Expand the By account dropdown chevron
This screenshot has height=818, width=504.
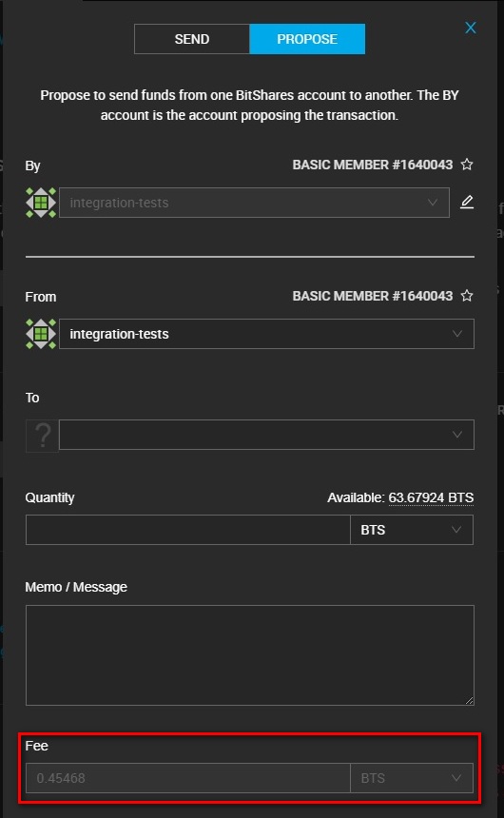tap(433, 203)
